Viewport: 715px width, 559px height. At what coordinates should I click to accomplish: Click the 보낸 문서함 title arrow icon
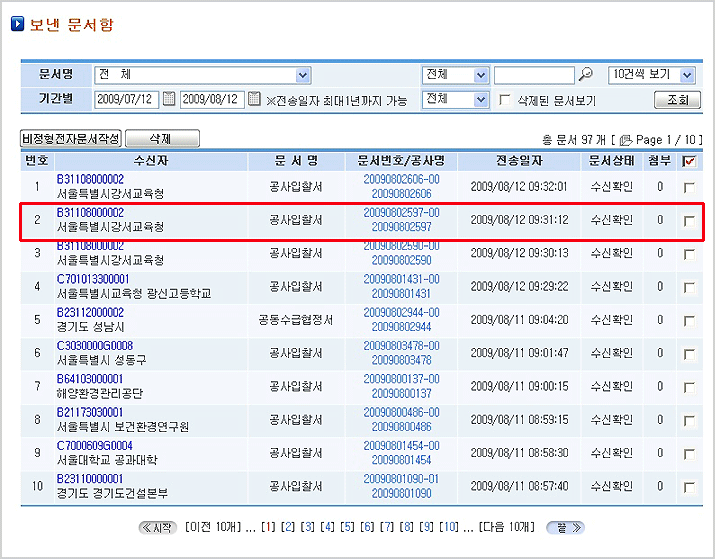point(17,24)
